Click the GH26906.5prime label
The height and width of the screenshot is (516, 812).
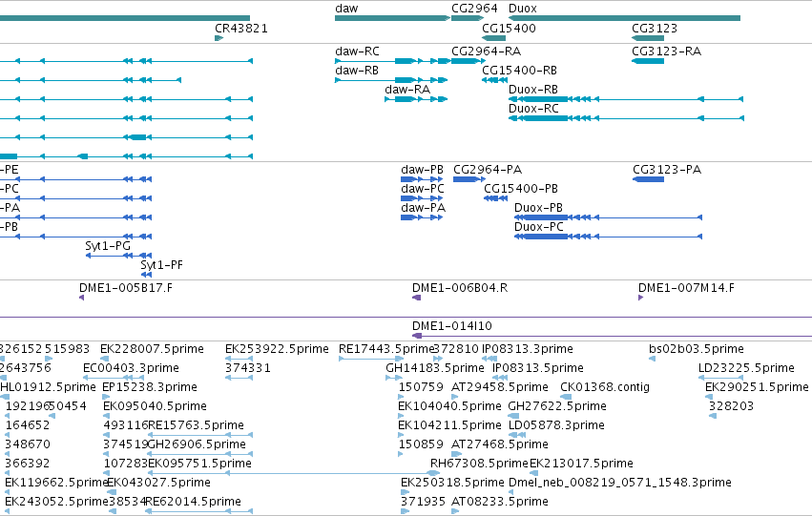[197, 444]
